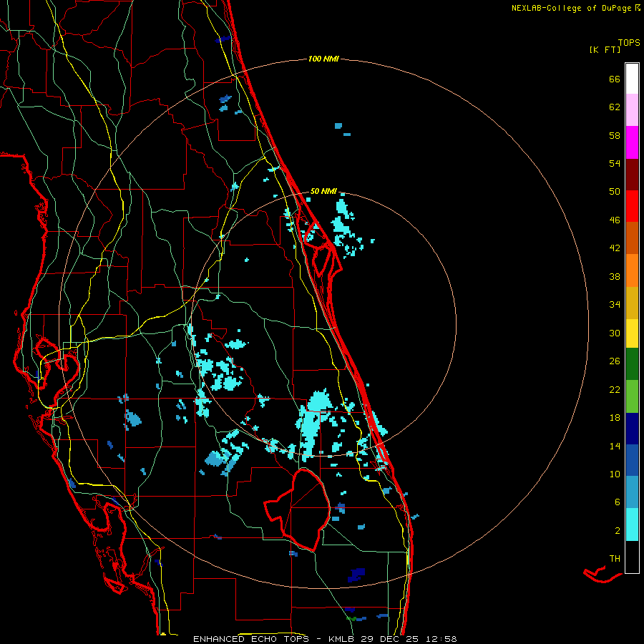Viewport: 644px width, 644px height.
Task: Select the dark green legend swatch
Action: coord(632,364)
